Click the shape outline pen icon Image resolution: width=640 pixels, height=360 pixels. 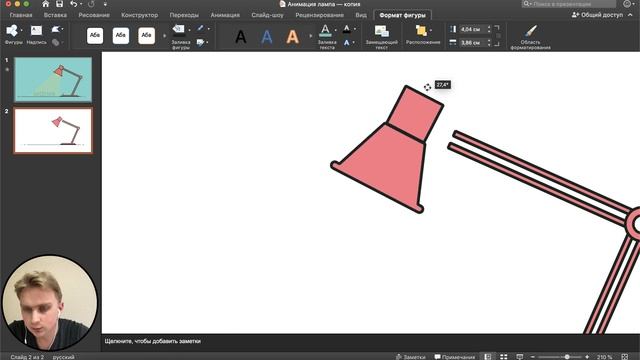click(200, 28)
